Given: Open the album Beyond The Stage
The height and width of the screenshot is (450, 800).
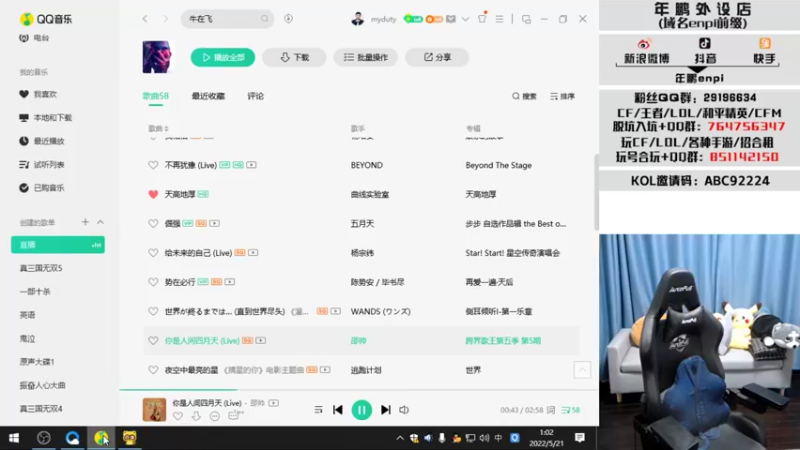Looking at the screenshot, I should point(498,165).
